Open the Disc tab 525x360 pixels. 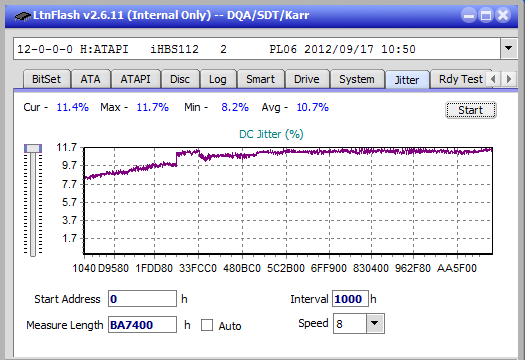(180, 79)
